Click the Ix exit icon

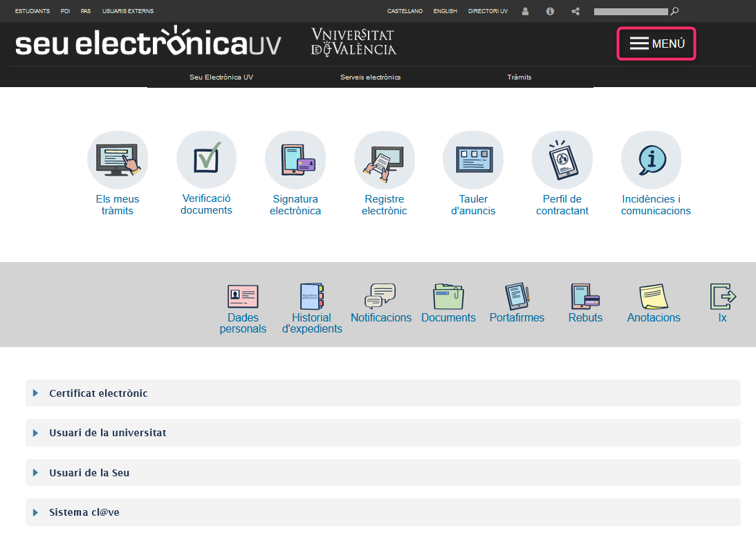[723, 297]
